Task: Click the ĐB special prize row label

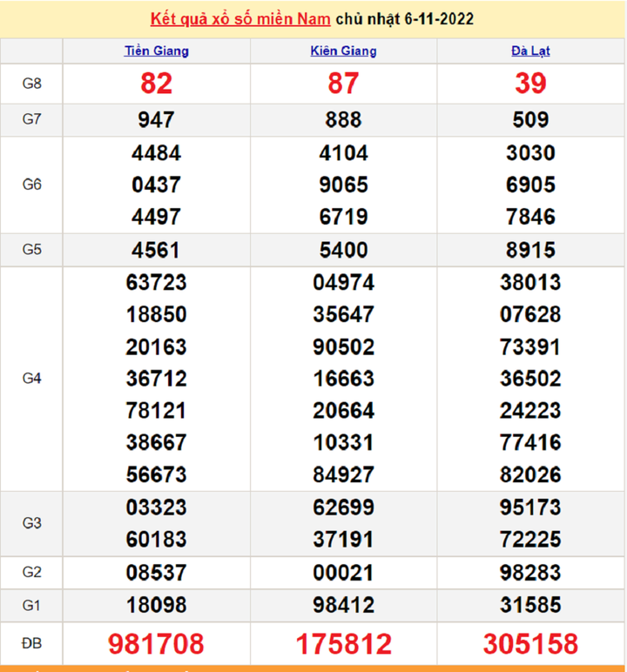Action: [x=32, y=643]
